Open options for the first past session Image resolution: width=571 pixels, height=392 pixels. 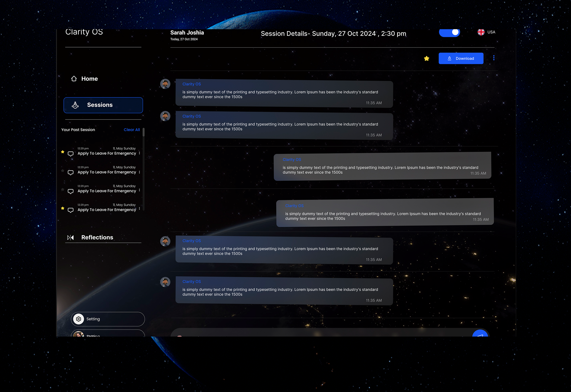(x=139, y=153)
